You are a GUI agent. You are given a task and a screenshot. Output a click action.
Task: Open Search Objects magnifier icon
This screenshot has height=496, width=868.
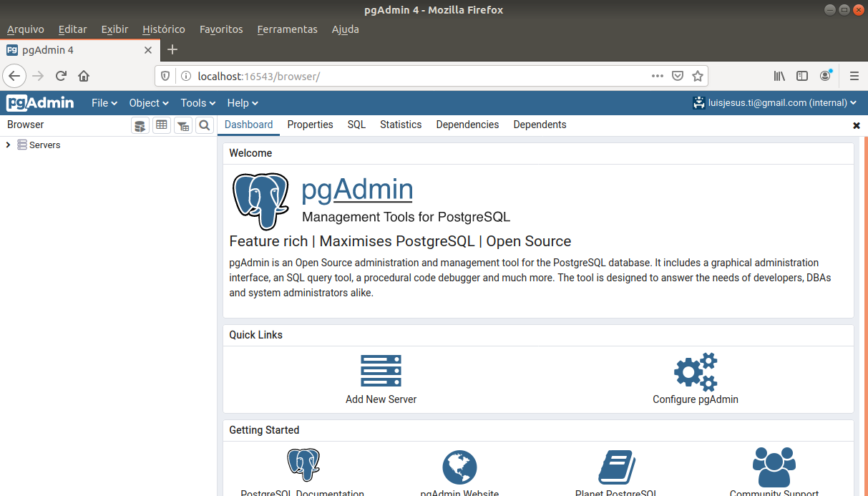coord(205,125)
